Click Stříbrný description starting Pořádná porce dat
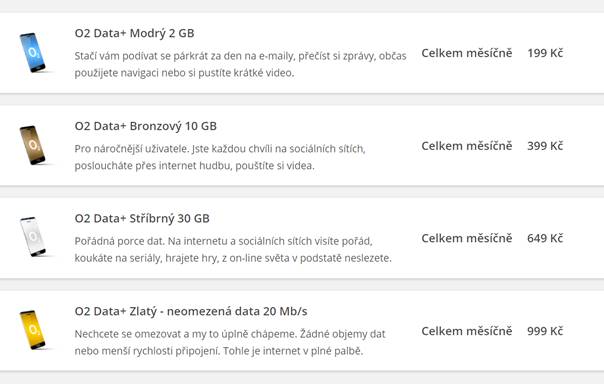Viewport: 604px width, 384px height. [233, 250]
